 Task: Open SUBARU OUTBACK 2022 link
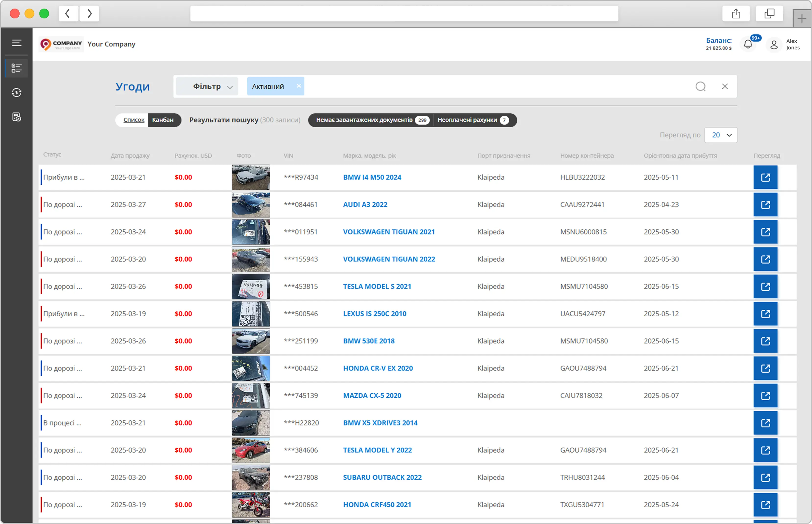click(x=382, y=477)
